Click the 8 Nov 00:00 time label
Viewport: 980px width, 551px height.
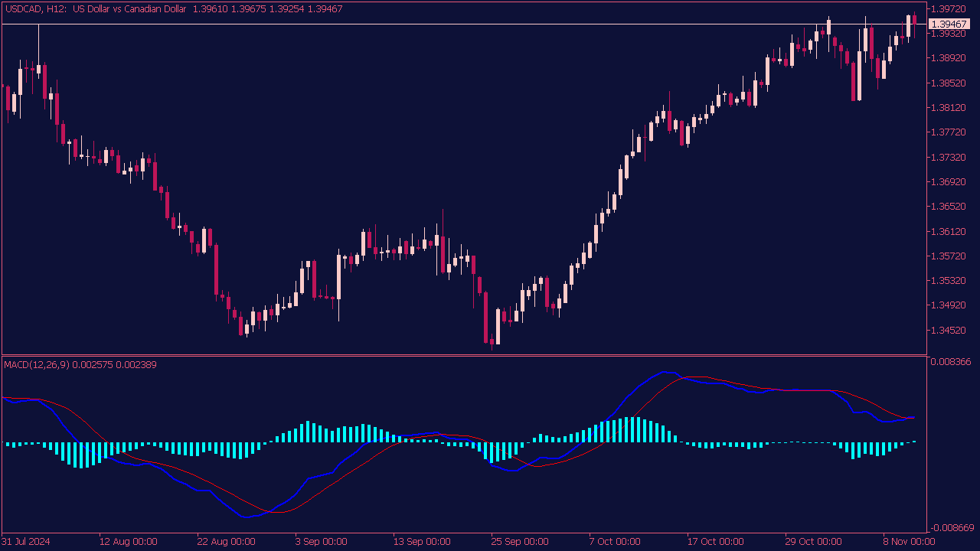coord(909,542)
